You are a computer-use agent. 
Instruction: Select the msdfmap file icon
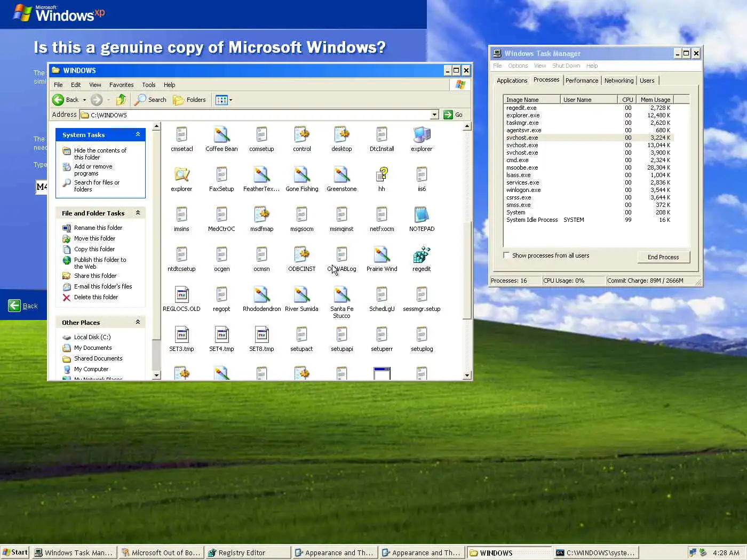pos(261,214)
